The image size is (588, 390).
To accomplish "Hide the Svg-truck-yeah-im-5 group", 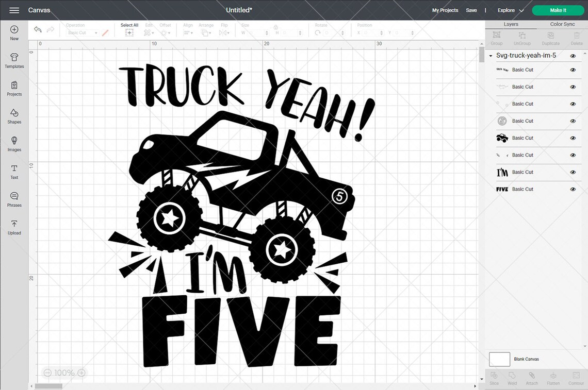I will click(x=573, y=55).
